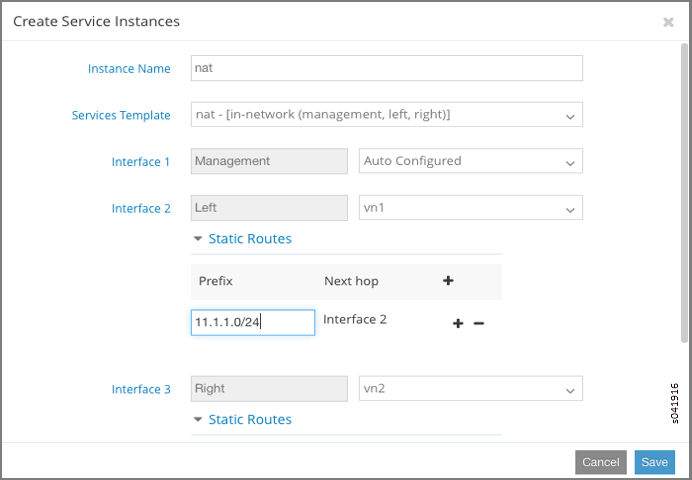The height and width of the screenshot is (480, 692).
Task: Open the Services Template dropdown
Action: [x=386, y=115]
